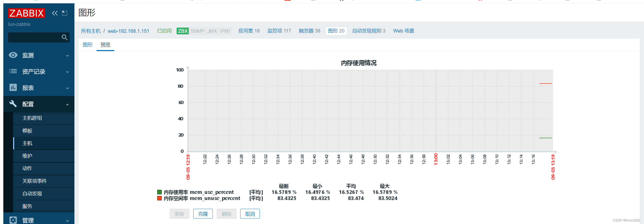Open 动作 actions menu item

tap(44, 169)
